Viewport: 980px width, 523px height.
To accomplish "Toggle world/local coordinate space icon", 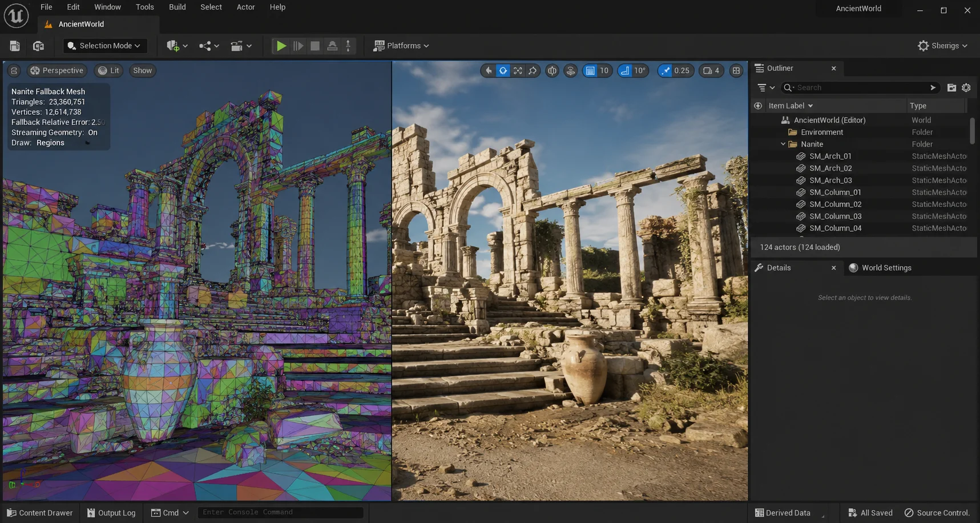I will point(552,70).
